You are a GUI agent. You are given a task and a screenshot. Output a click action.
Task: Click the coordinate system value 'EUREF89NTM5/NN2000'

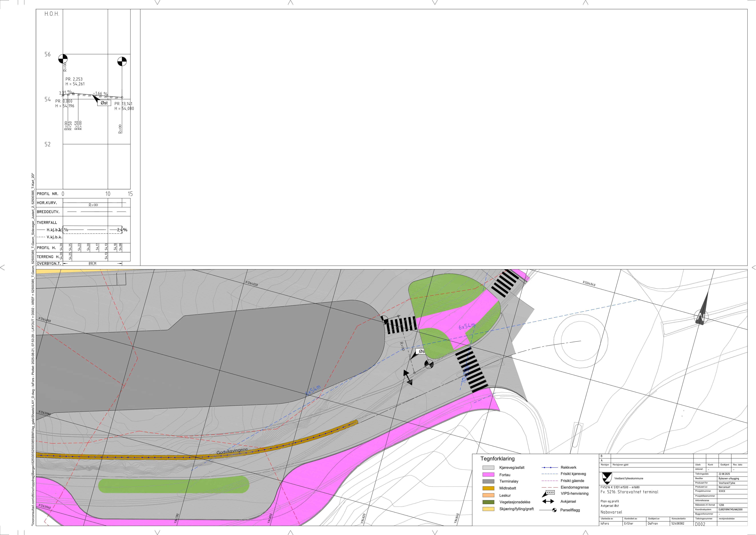coord(730,510)
